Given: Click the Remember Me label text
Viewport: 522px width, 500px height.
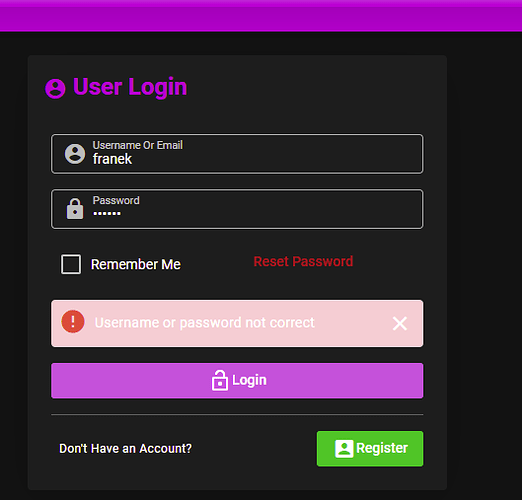Looking at the screenshot, I should click(136, 264).
